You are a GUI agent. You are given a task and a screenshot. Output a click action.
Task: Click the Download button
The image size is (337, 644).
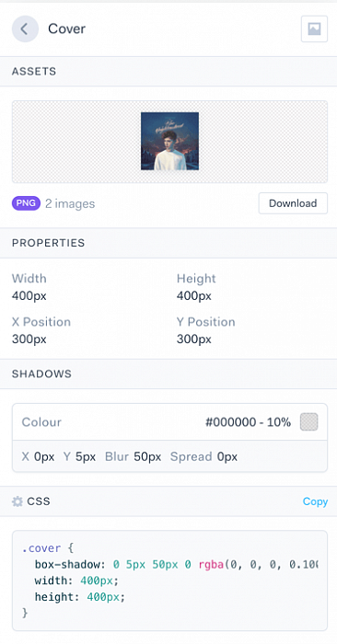pos(293,203)
